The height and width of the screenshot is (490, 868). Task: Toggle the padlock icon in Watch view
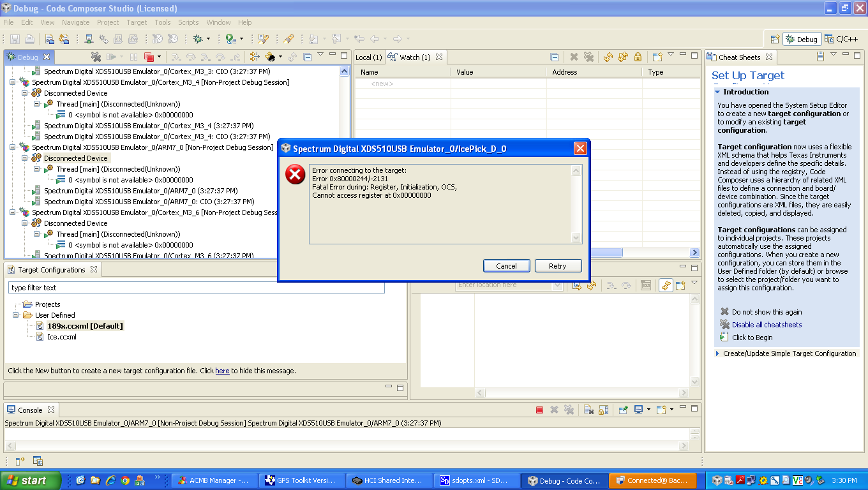(638, 57)
